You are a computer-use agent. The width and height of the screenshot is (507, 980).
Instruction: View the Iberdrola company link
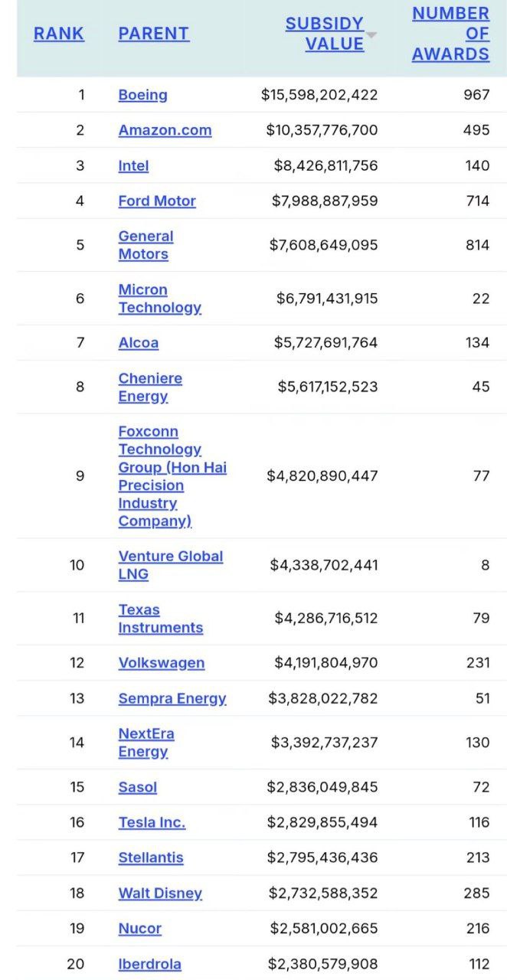click(x=149, y=964)
